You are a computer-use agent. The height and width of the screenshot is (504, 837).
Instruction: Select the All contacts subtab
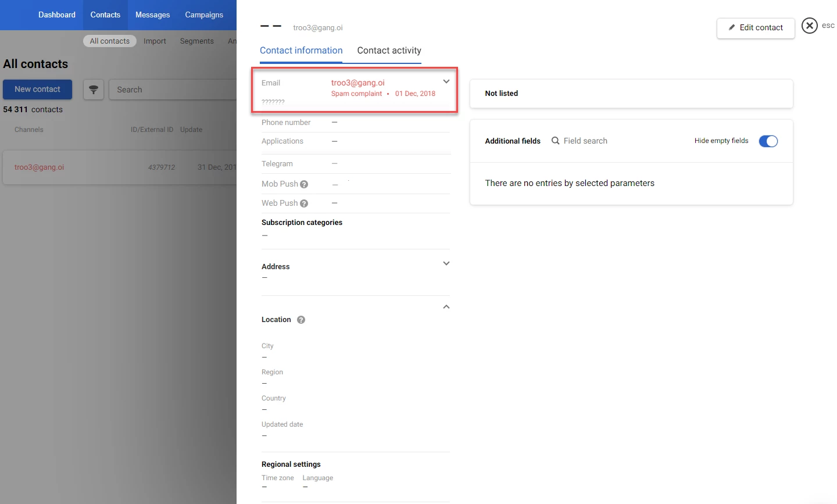coord(110,41)
